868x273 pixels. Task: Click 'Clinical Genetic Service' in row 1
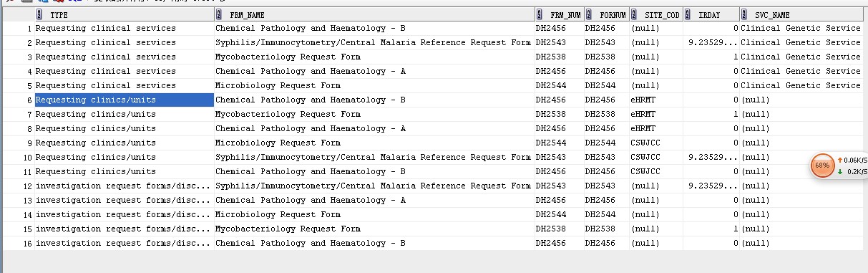(x=801, y=29)
